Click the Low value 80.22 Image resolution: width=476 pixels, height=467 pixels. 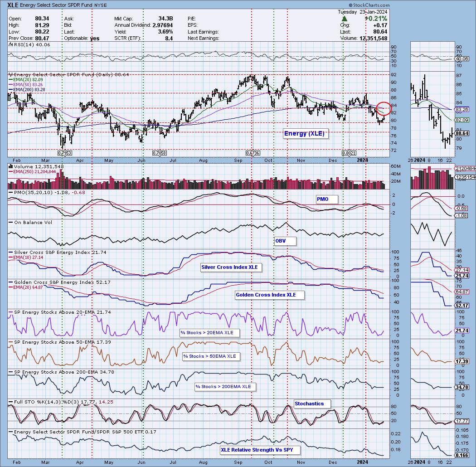point(42,32)
